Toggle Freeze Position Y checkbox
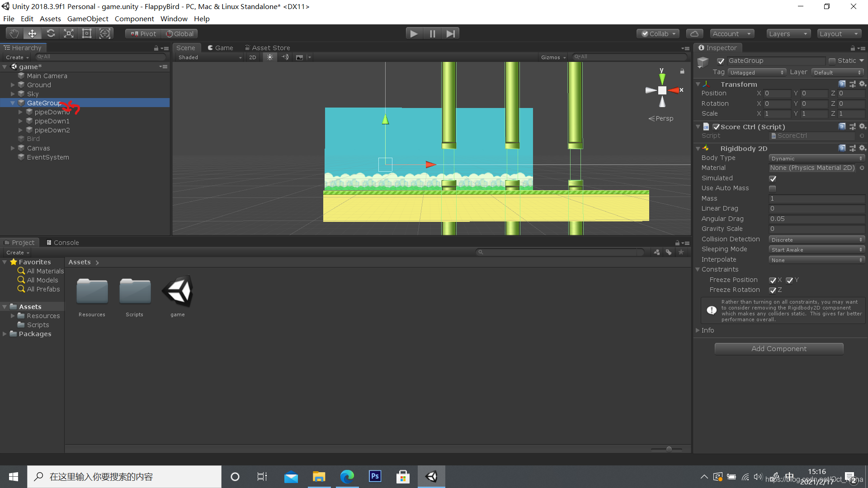Viewport: 868px width, 488px height. tap(789, 280)
